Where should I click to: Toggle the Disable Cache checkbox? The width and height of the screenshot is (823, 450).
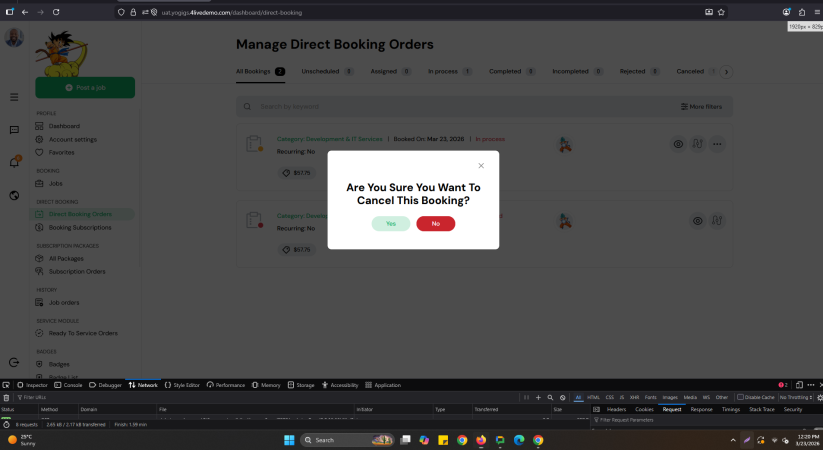click(740, 397)
